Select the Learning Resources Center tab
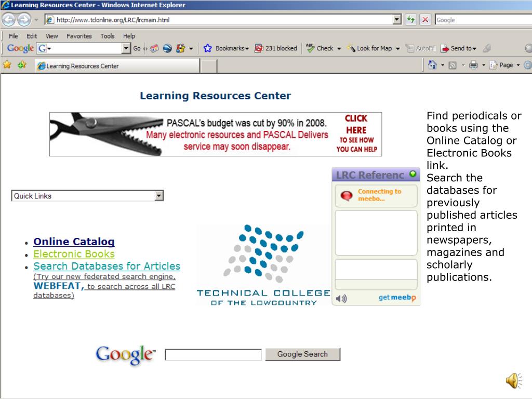This screenshot has width=532, height=399. coord(117,66)
